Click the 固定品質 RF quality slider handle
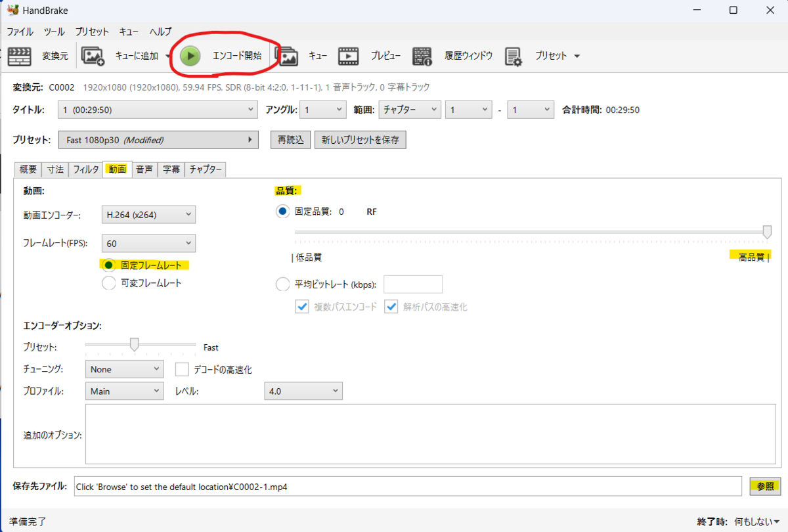The image size is (788, 532). pos(766,232)
